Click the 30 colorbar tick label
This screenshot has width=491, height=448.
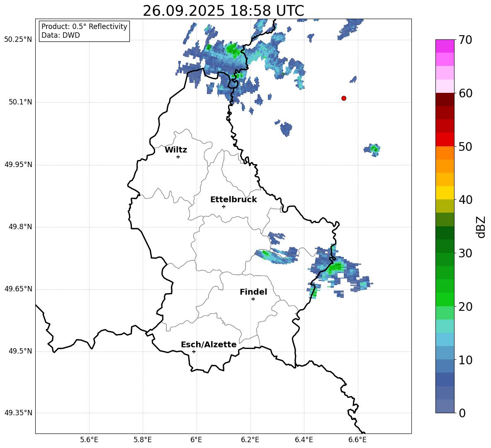tap(465, 253)
